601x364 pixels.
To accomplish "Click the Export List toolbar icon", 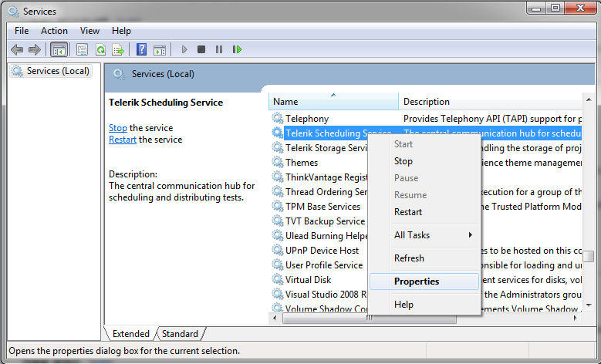I will pyautogui.click(x=118, y=49).
